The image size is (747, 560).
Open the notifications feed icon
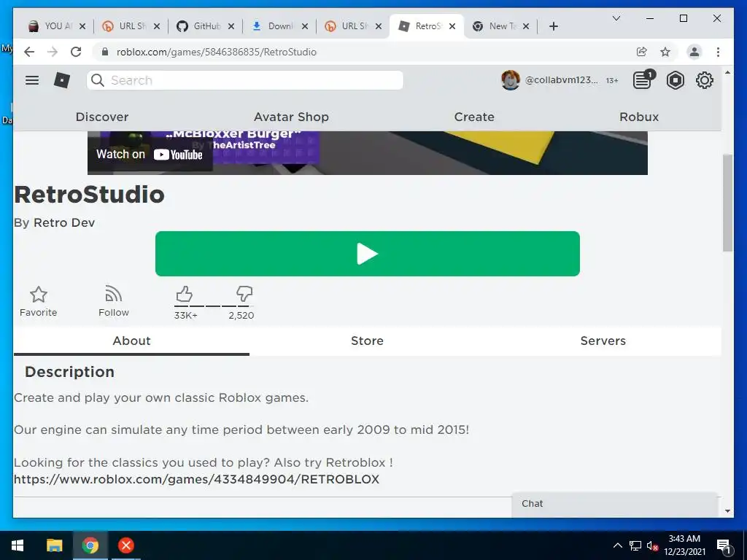pyautogui.click(x=643, y=79)
